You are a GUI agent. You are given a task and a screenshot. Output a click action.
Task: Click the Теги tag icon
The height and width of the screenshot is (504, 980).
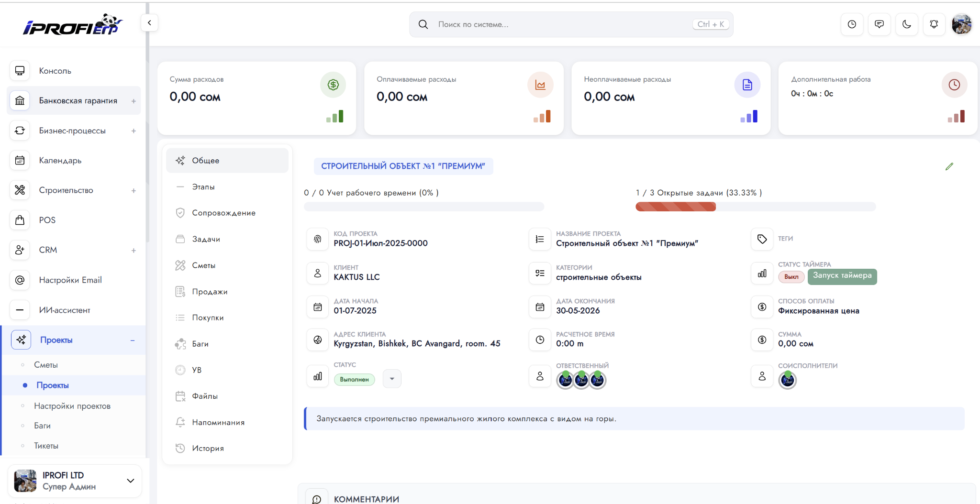pos(762,239)
